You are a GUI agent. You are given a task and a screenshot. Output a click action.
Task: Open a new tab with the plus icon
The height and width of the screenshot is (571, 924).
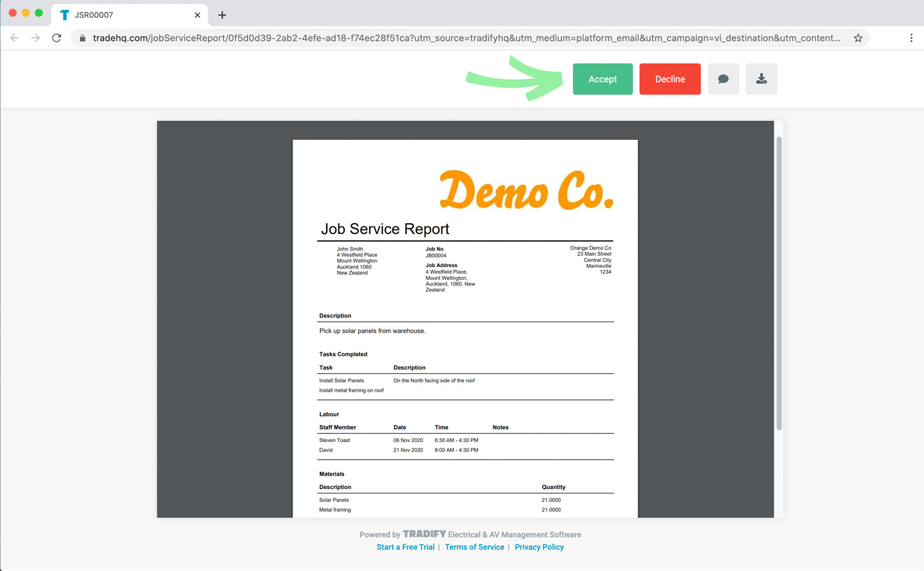click(222, 15)
